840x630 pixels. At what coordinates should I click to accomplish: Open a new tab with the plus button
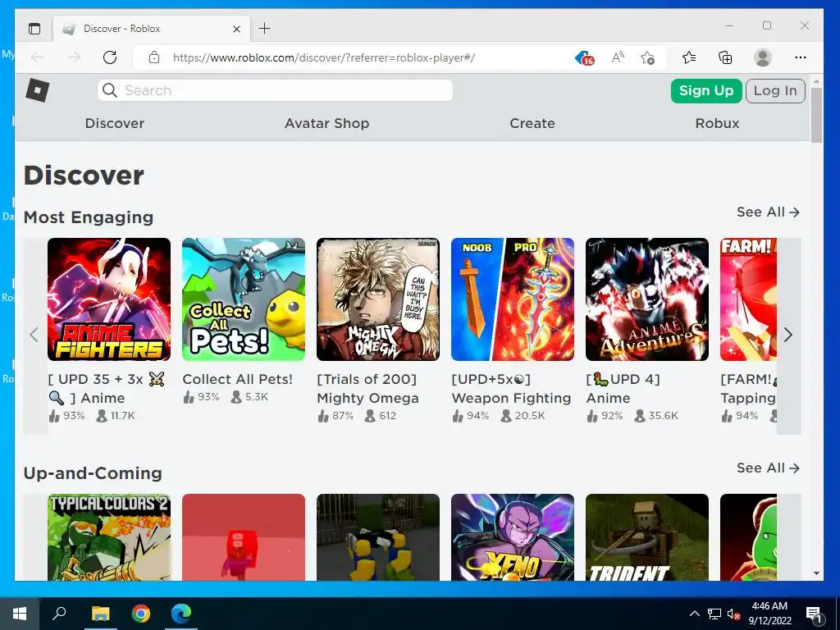point(265,29)
